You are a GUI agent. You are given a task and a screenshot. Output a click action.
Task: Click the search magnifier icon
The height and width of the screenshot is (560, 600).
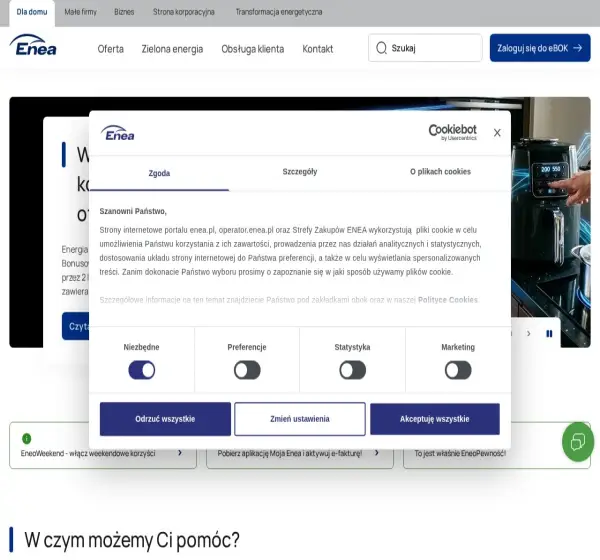(382, 48)
